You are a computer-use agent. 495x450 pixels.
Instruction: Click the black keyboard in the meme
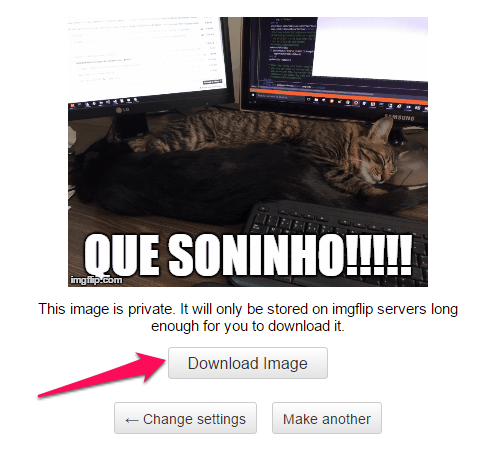[x=337, y=240]
